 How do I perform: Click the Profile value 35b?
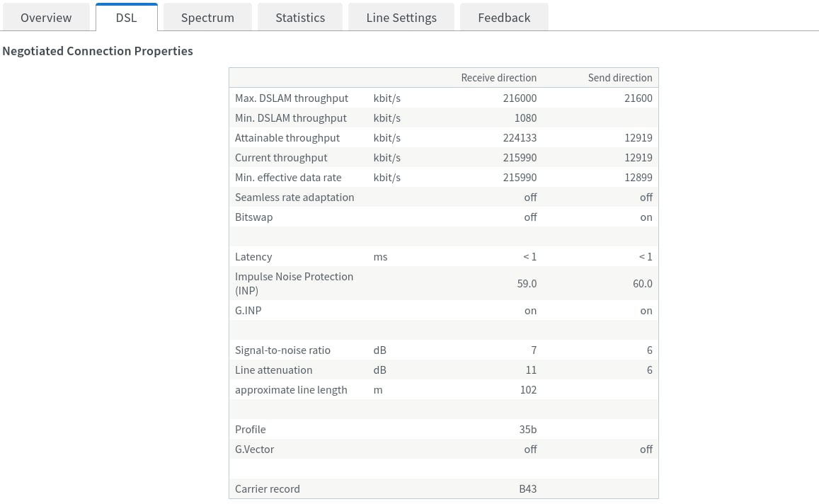coord(528,430)
